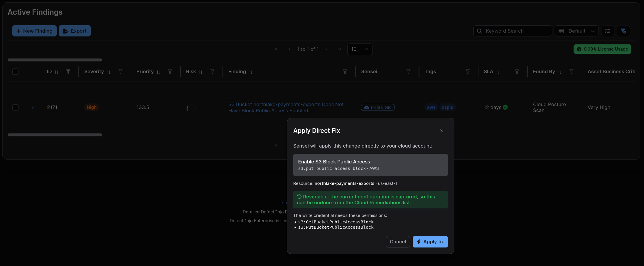Go to the previous page of results

click(289, 49)
